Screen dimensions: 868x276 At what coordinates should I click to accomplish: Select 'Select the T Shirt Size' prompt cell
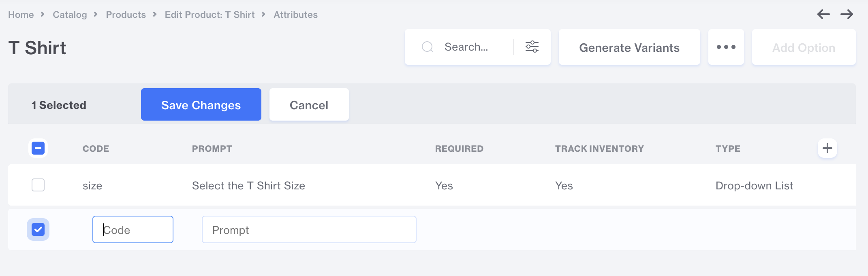point(248,186)
